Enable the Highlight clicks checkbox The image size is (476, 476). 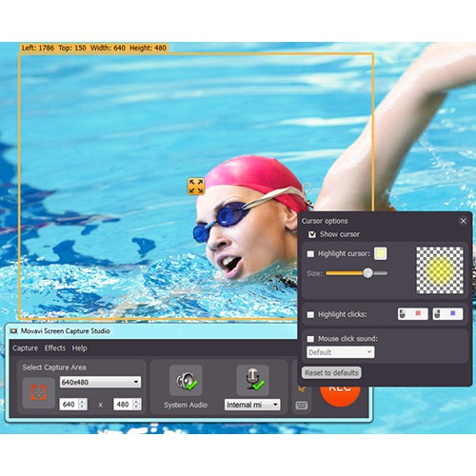[x=310, y=314]
